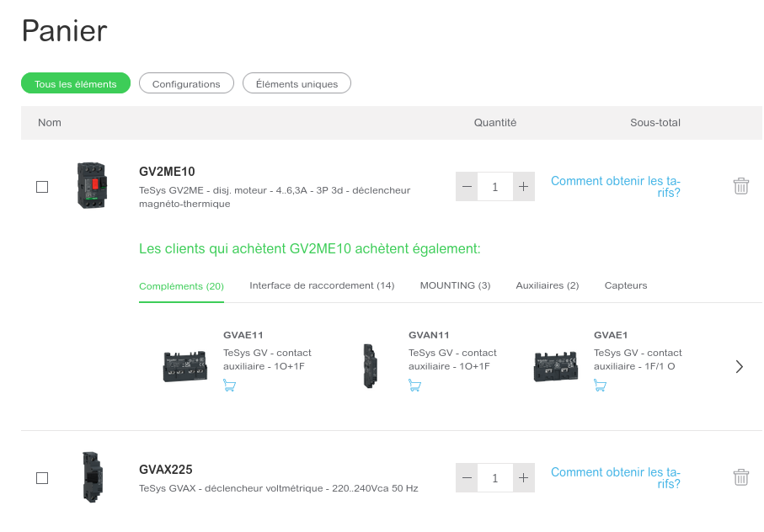Viewport: 764px width, 532px height.
Task: Decrease GVAX225 quantity with minus icon
Action: (467, 478)
